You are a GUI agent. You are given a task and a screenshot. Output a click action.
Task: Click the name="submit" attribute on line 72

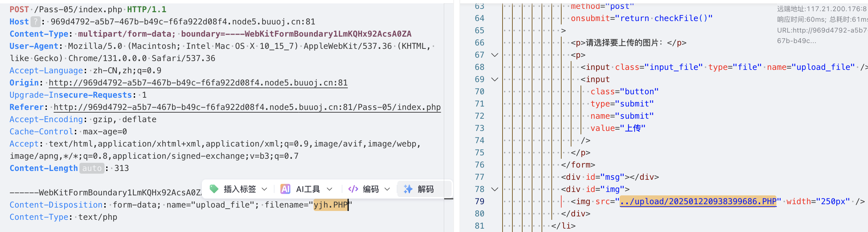[x=622, y=116]
